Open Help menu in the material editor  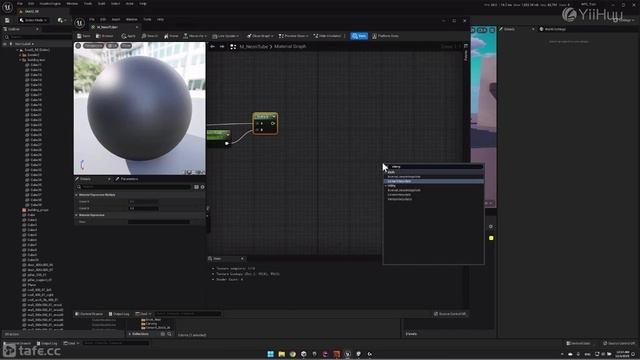coord(160,19)
